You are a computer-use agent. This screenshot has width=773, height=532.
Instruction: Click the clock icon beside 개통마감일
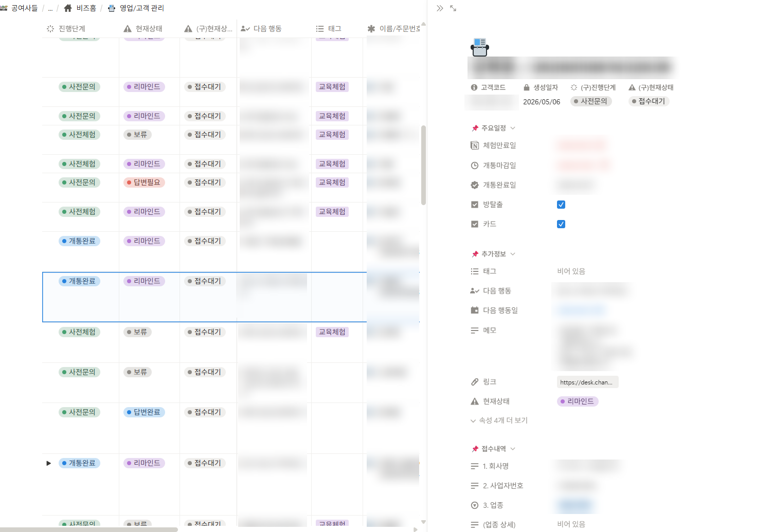pos(475,166)
